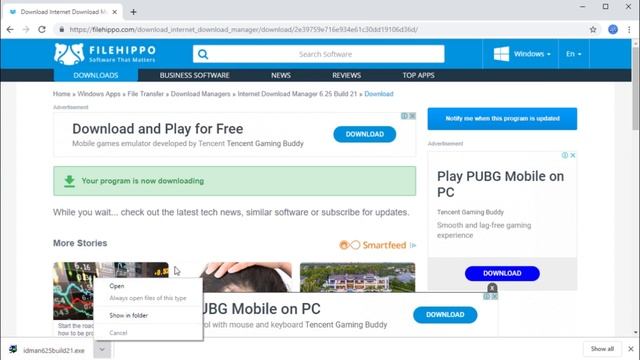Click Always open files of this type
Screen dimensions: 640x360
tap(148, 298)
